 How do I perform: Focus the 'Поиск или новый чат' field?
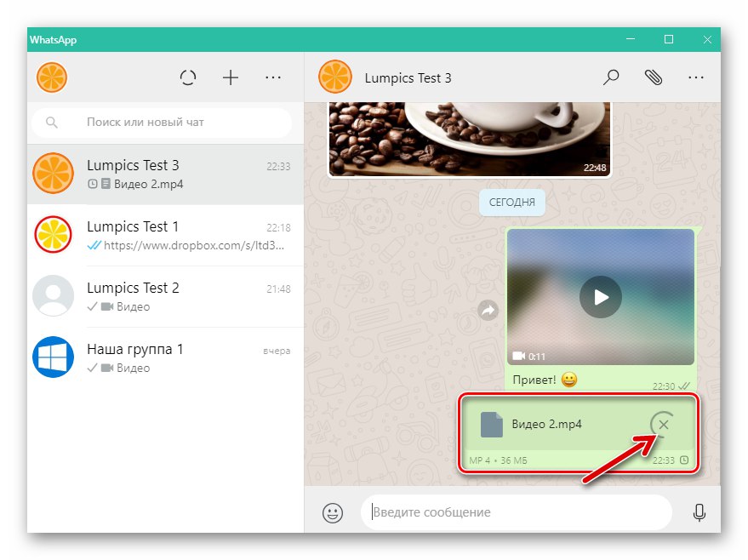coord(162,123)
